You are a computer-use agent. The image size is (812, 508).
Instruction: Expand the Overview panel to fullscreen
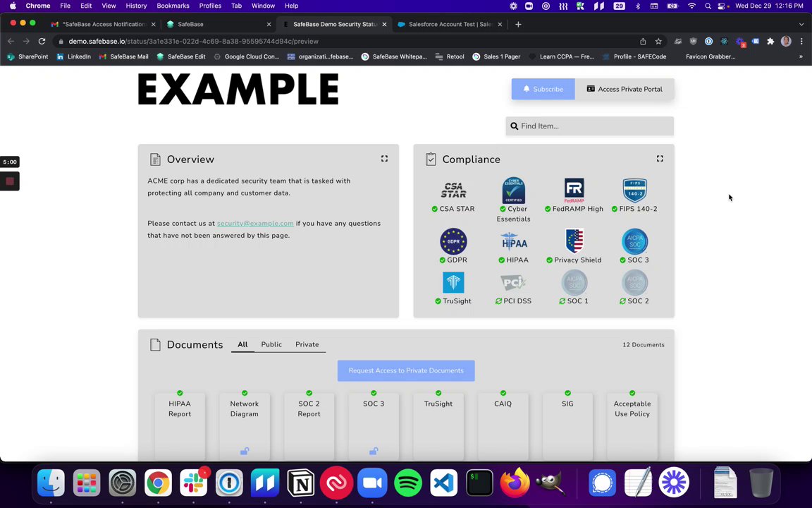[384, 159]
